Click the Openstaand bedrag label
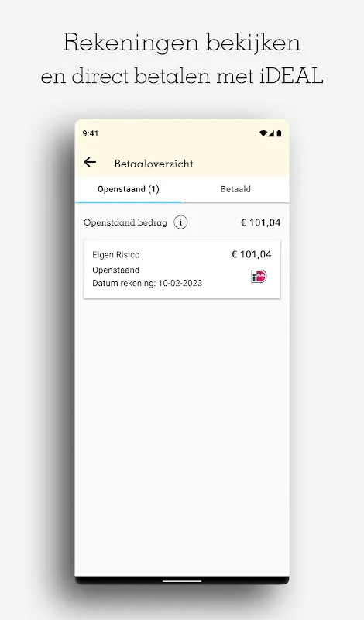The width and height of the screenshot is (364, 620). tap(125, 222)
